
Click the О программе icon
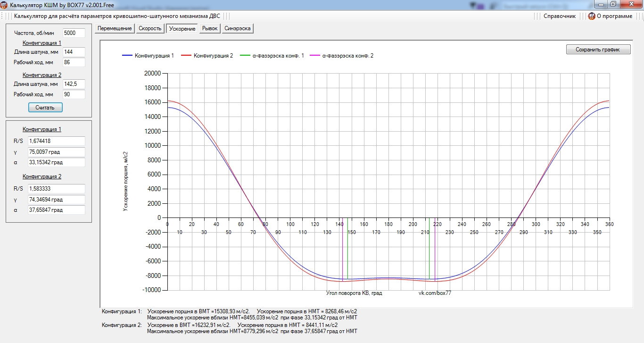click(592, 16)
